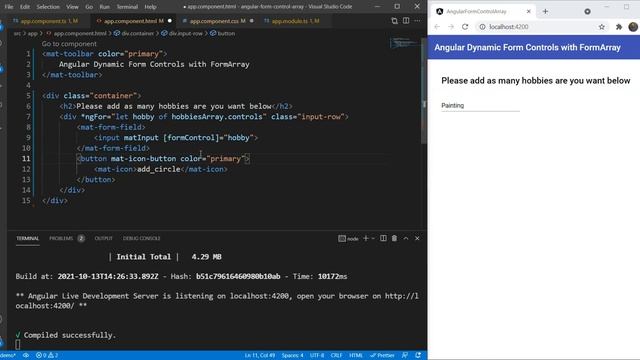Open the Run menu

click(x=104, y=7)
